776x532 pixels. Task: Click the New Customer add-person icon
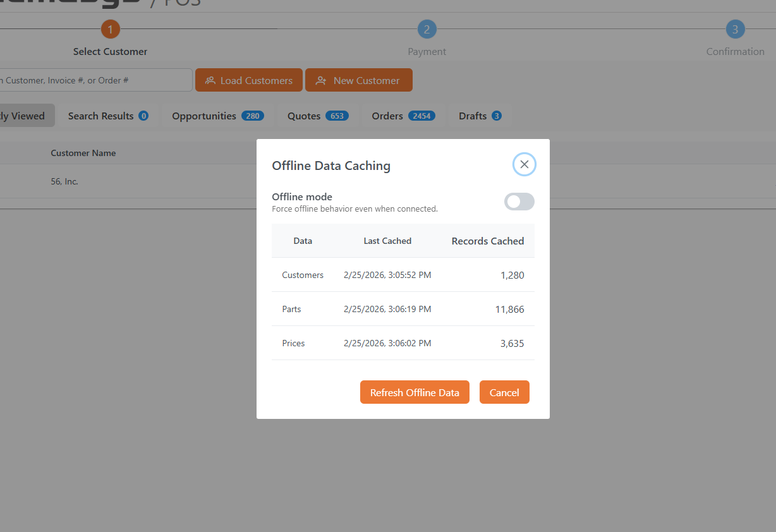(321, 80)
